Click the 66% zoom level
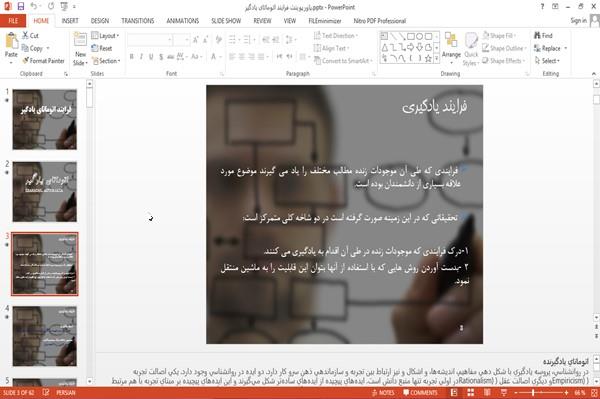The width and height of the screenshot is (600, 399). [x=579, y=393]
